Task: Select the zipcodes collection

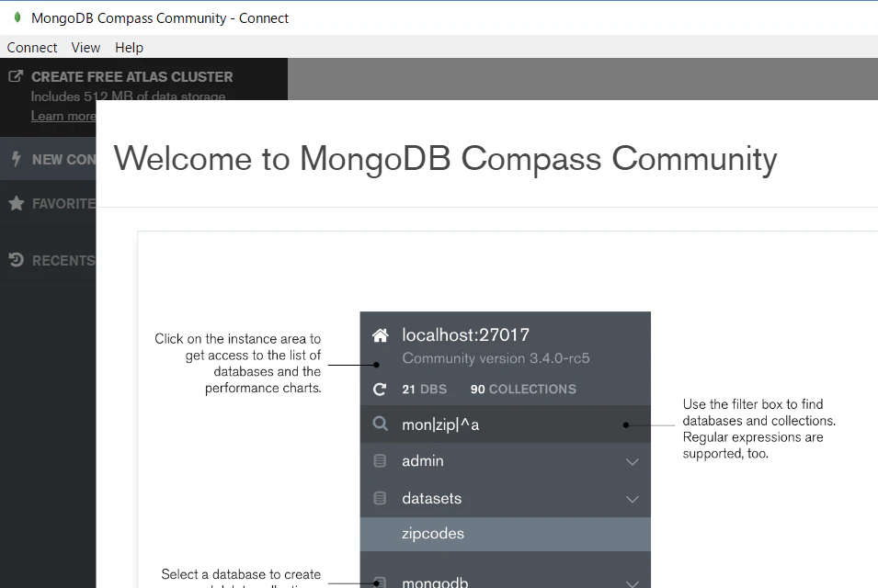Action: point(505,534)
